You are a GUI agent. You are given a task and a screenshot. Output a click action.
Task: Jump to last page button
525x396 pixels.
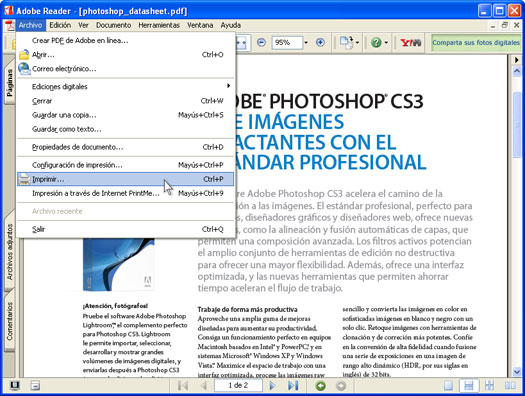[293, 386]
